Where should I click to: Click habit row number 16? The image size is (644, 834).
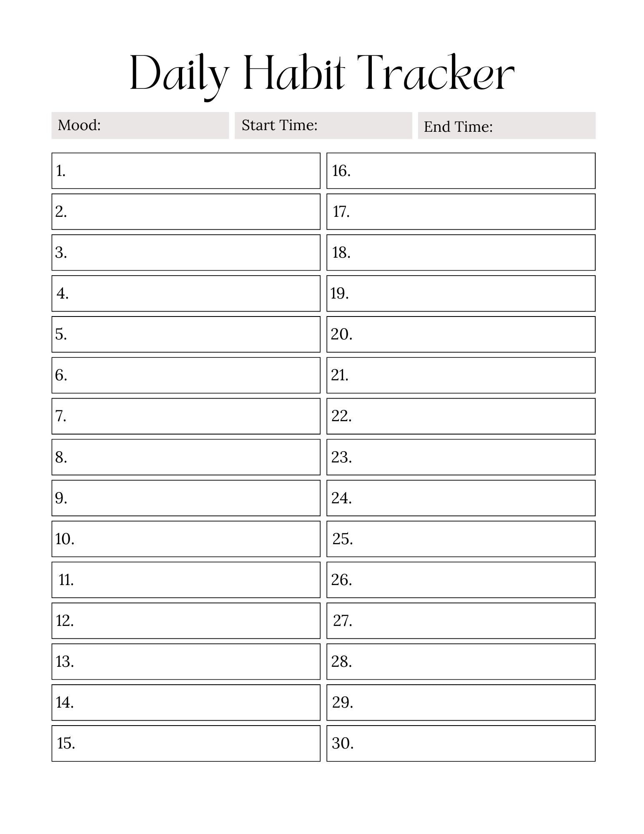click(461, 171)
